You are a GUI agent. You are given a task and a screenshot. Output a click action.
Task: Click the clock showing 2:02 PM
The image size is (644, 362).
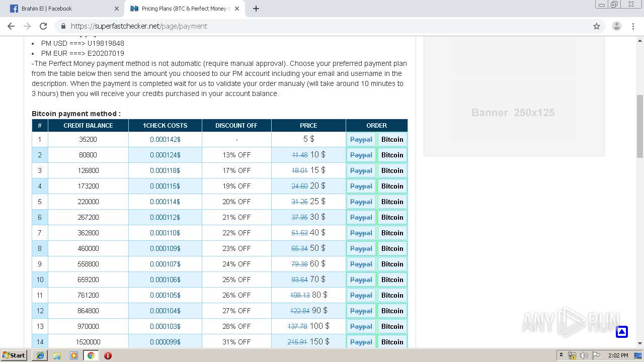click(618, 355)
